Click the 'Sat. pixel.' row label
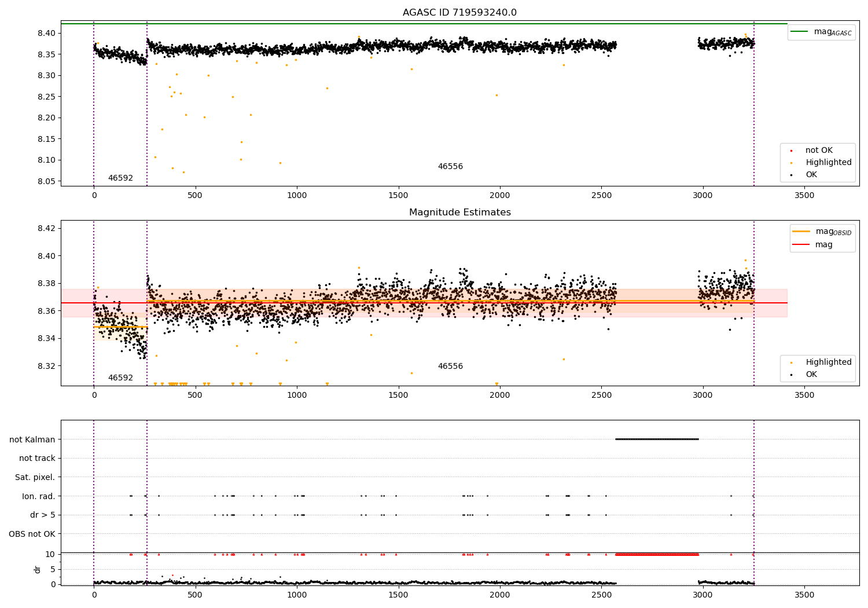868x608 pixels. [35, 478]
